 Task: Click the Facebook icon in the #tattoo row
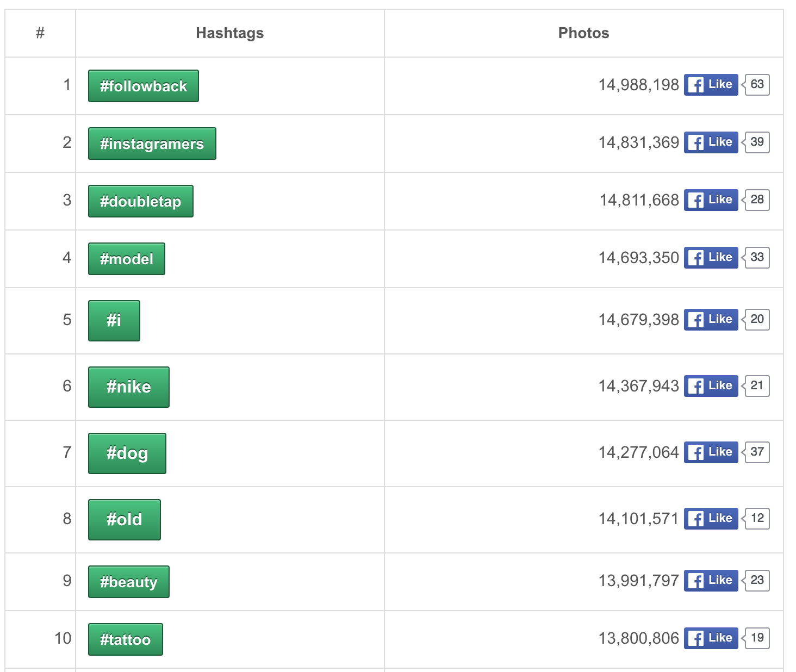click(x=695, y=638)
